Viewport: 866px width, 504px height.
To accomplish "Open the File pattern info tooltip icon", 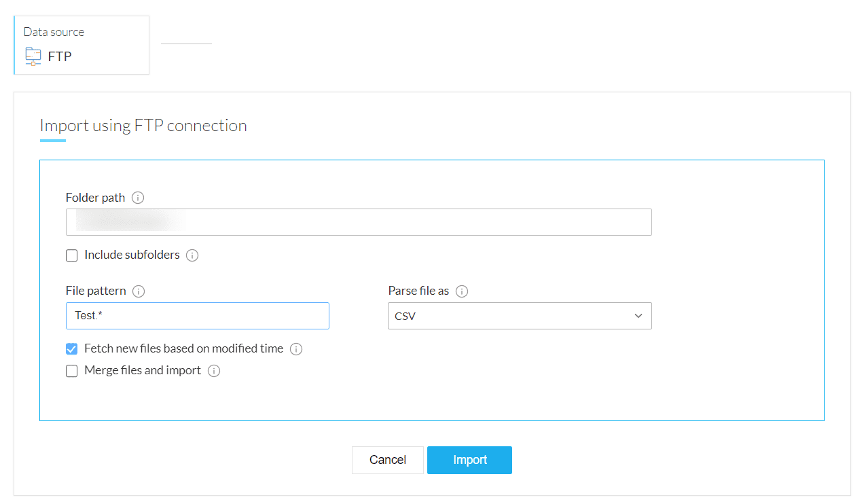I will click(139, 291).
